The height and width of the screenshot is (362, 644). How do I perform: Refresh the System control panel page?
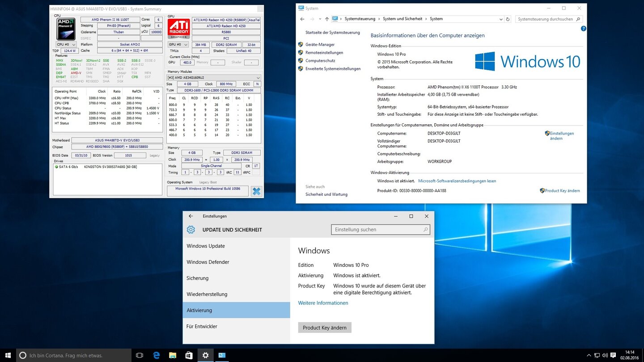(508, 19)
